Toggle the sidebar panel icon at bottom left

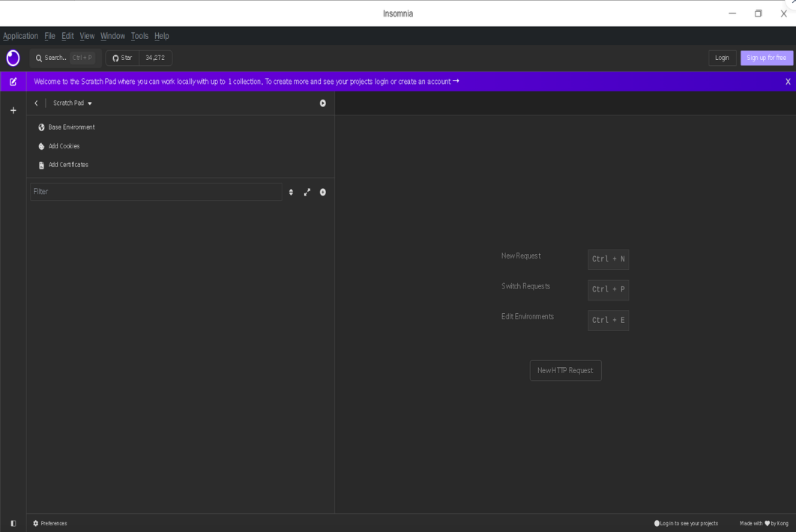point(13,523)
